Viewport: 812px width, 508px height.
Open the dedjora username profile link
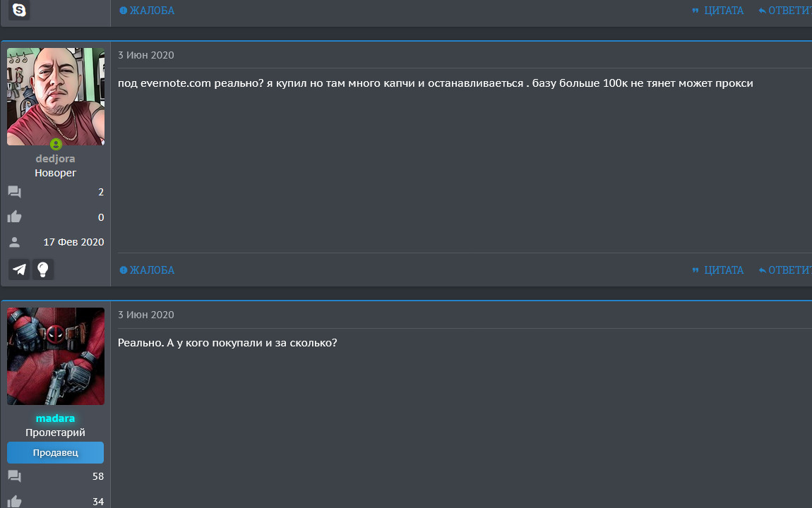click(x=55, y=159)
